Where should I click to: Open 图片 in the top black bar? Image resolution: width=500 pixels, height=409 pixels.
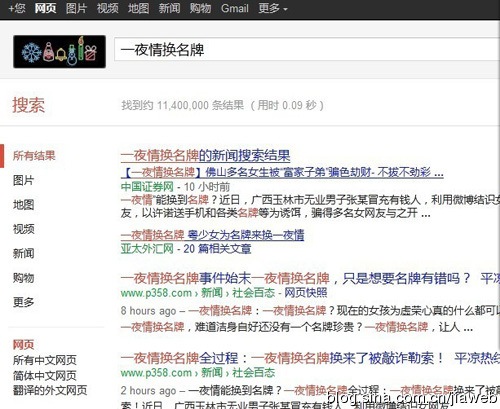coord(76,8)
